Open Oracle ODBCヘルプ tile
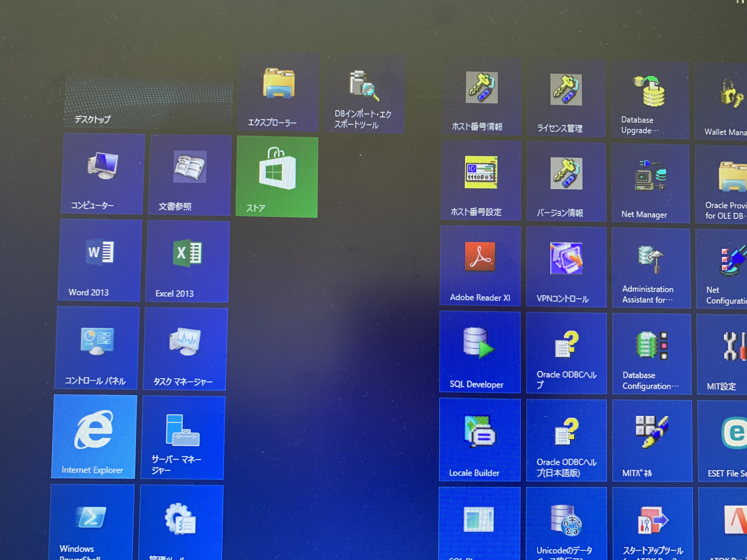Image resolution: width=747 pixels, height=560 pixels. point(566,353)
